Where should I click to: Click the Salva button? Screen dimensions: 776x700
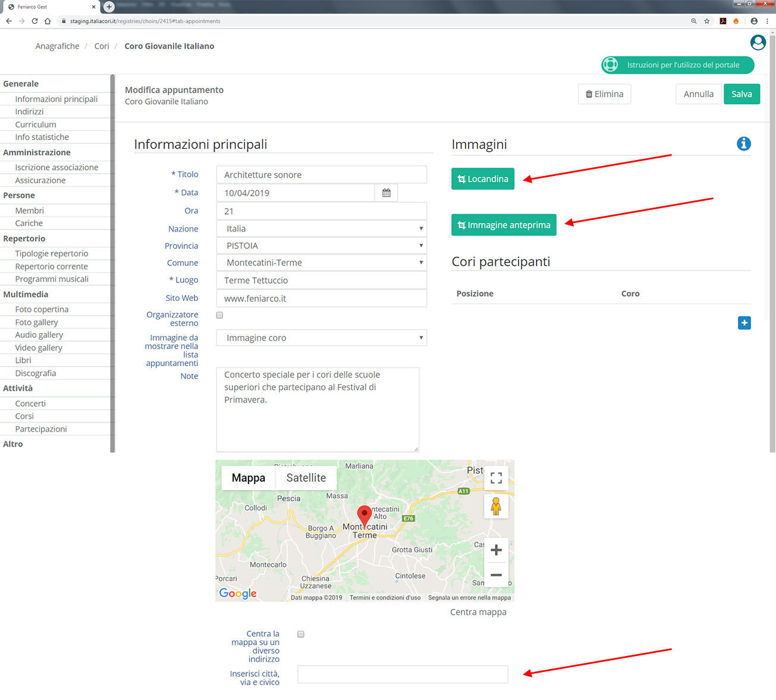click(742, 94)
